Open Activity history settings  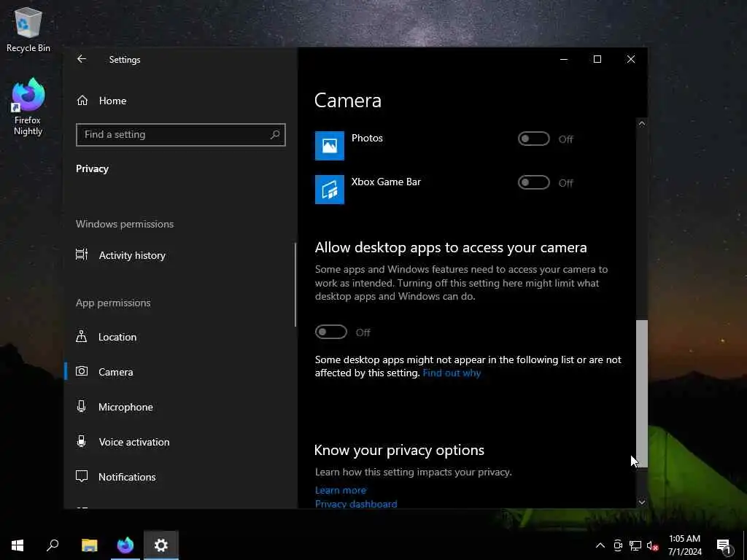(x=132, y=255)
